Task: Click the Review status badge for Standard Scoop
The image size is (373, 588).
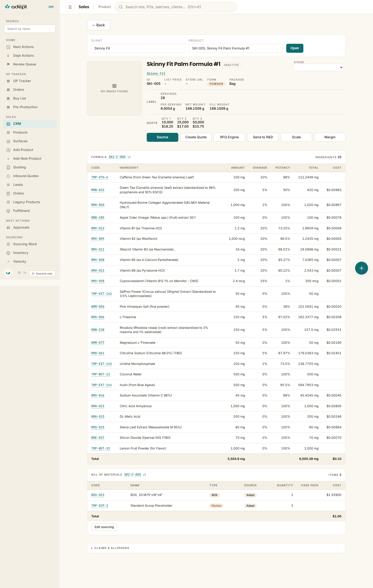Action: coord(216,506)
